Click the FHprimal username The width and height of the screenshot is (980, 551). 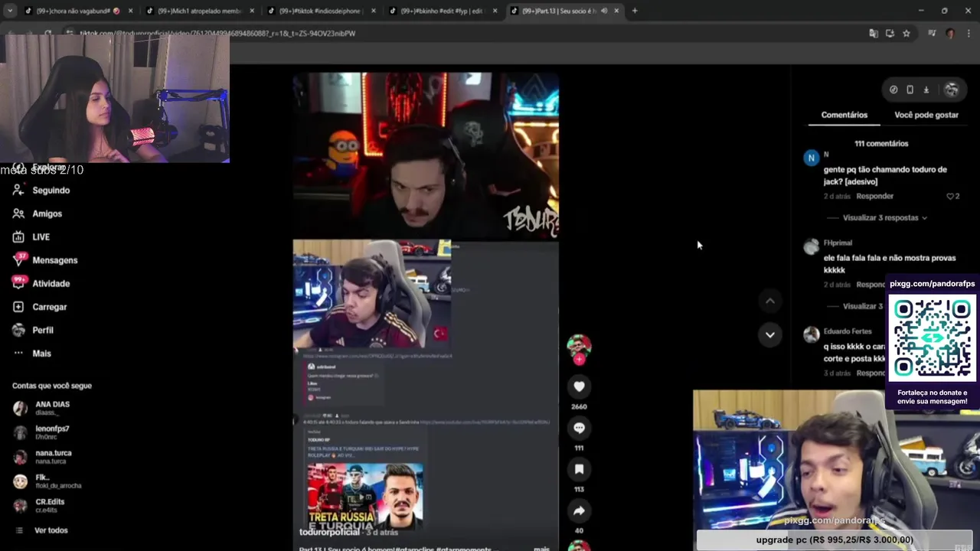838,243
